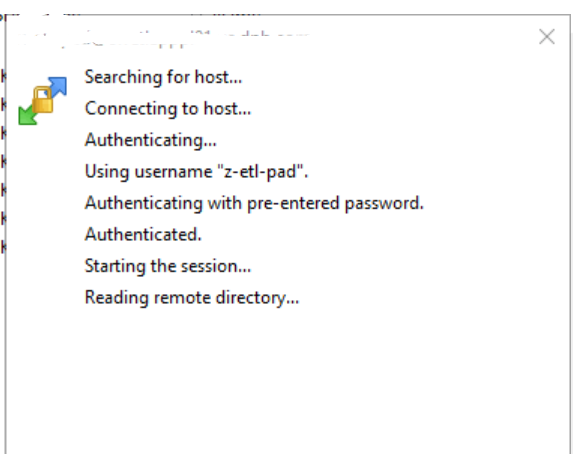Viewport: 573px width, 454px height.
Task: Click the word "session..." in the log
Action: (216, 266)
